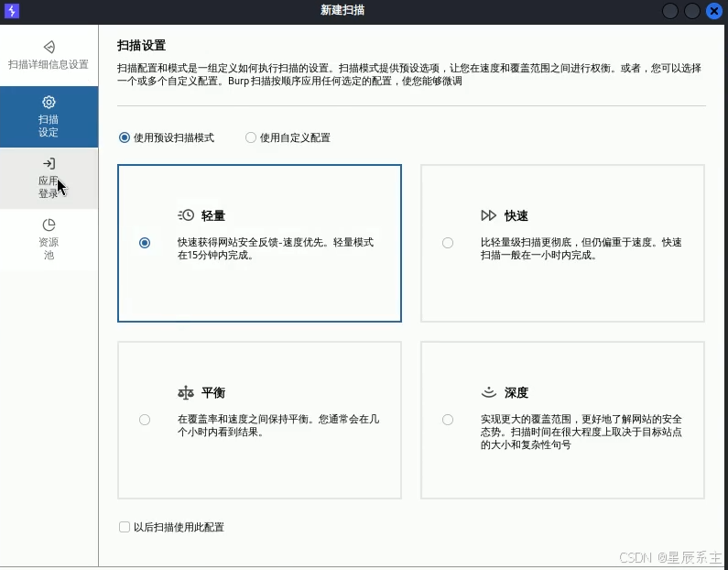This screenshot has height=570, width=728.
Task: Select the 使用预设扫描模式 radio button
Action: coord(124,137)
